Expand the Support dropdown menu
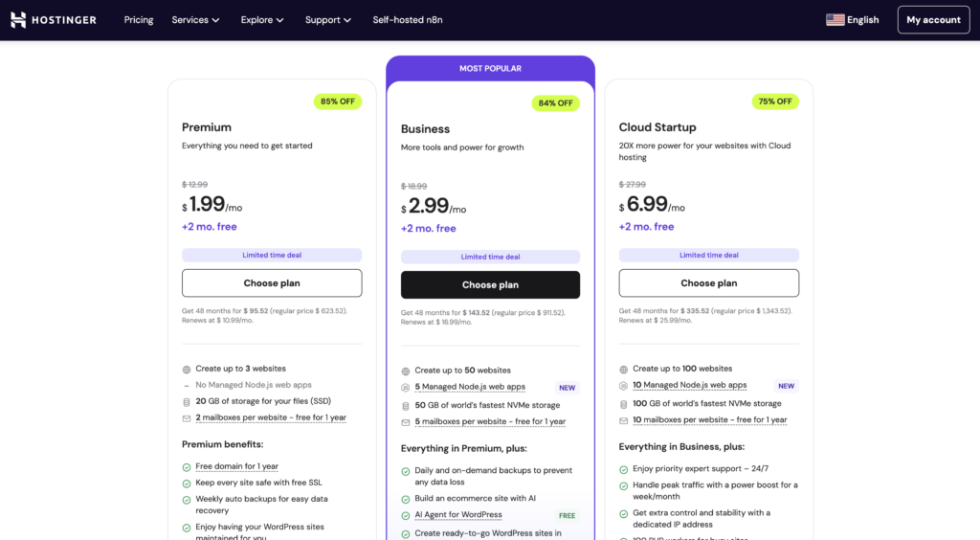 tap(327, 20)
